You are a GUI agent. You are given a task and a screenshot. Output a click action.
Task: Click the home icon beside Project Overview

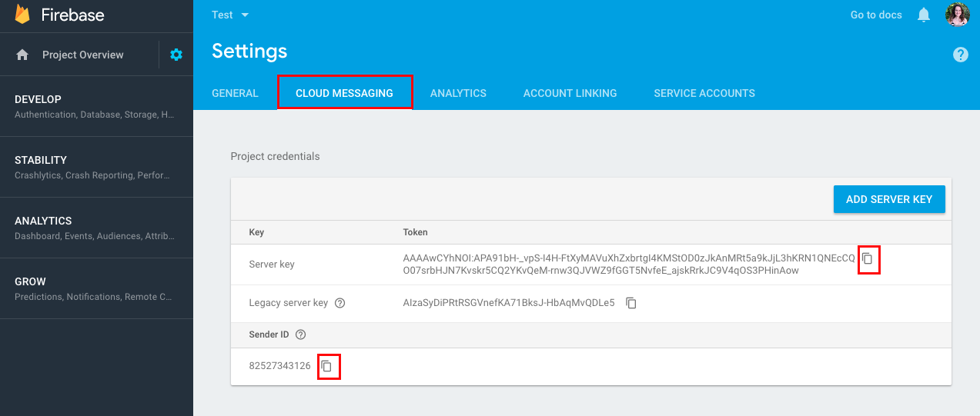(22, 55)
